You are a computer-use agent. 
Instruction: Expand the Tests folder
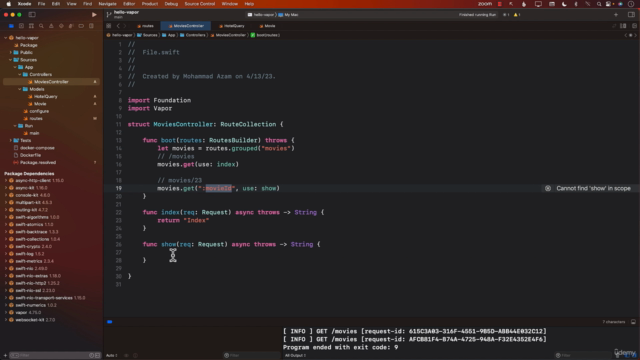coord(11,140)
